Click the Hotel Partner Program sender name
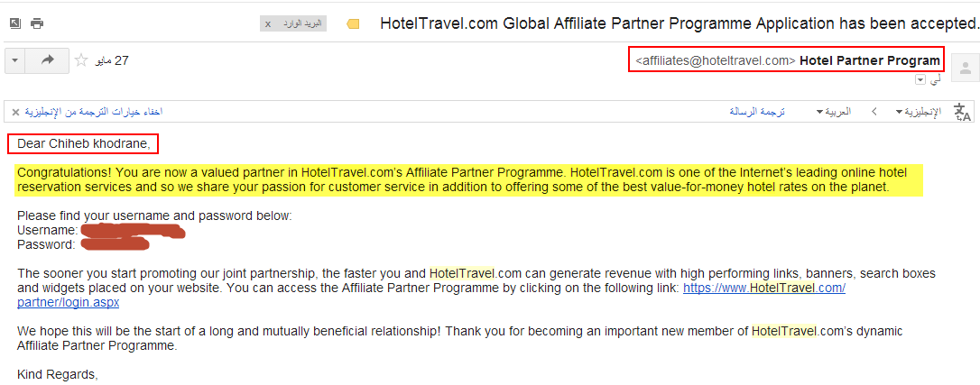Screen dimensions: 980x385 (x=870, y=60)
